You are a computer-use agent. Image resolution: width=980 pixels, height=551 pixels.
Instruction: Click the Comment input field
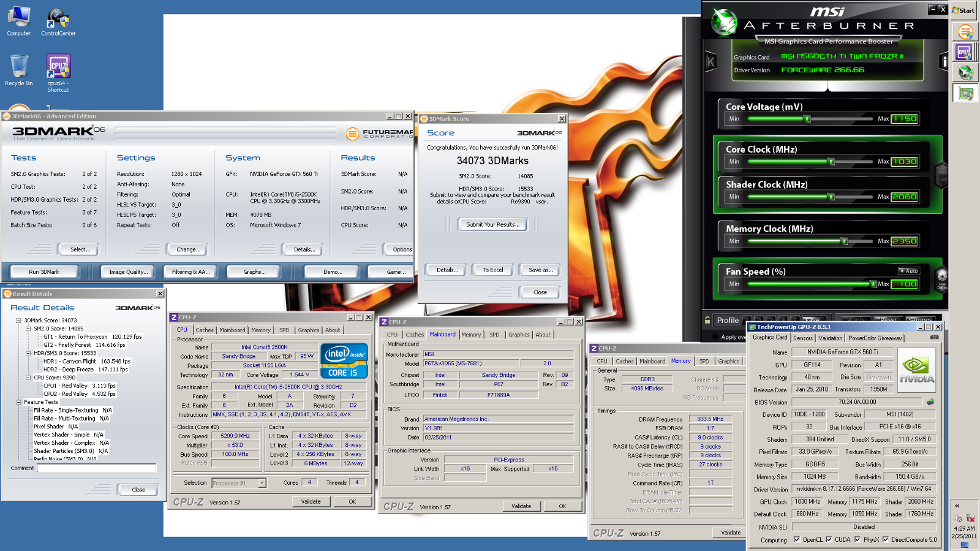(97, 468)
